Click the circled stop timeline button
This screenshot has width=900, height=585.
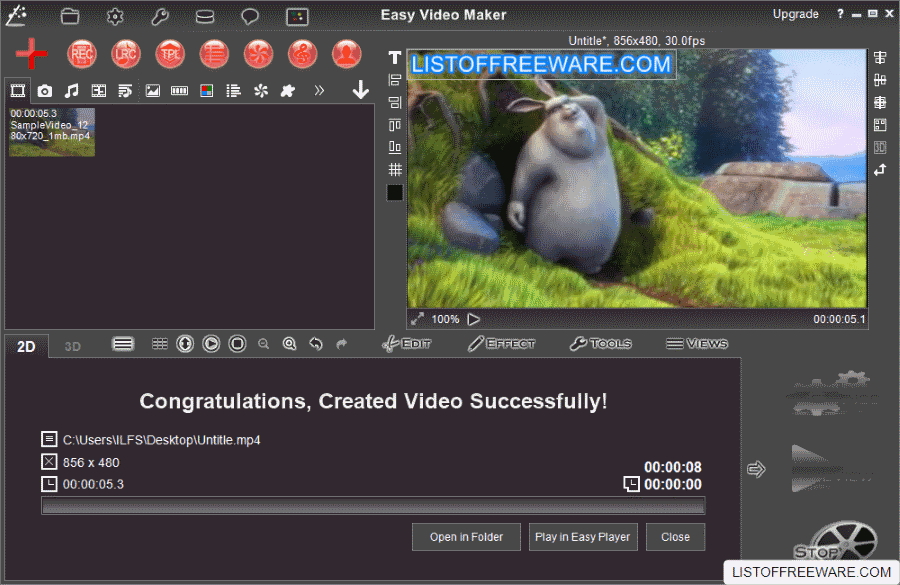237,344
